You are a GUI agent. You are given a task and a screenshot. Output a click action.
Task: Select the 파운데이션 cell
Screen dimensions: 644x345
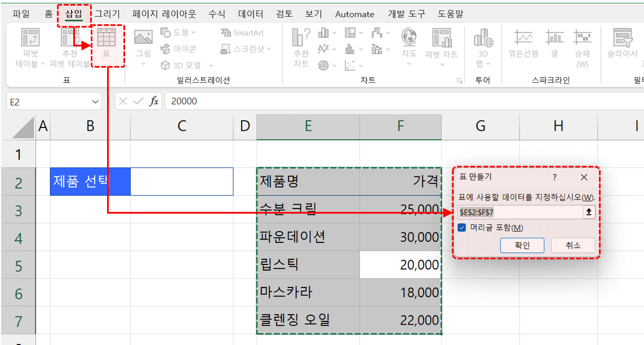pyautogui.click(x=308, y=237)
